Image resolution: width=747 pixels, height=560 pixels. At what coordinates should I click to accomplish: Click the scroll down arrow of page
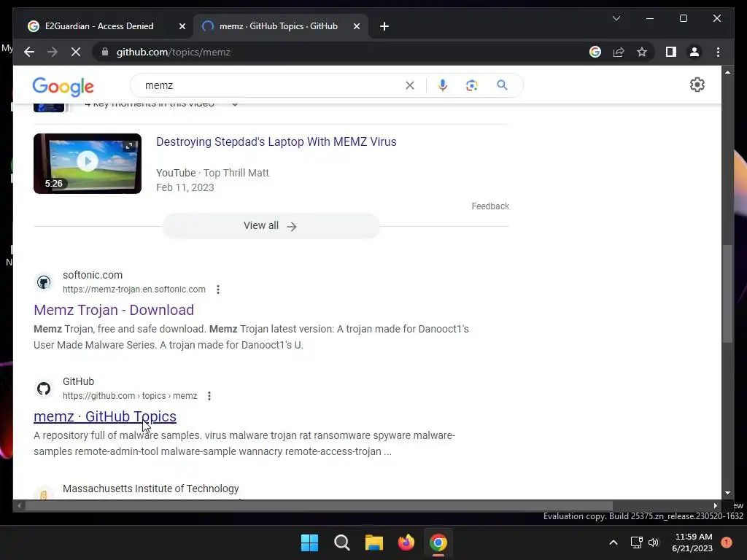coord(727,493)
